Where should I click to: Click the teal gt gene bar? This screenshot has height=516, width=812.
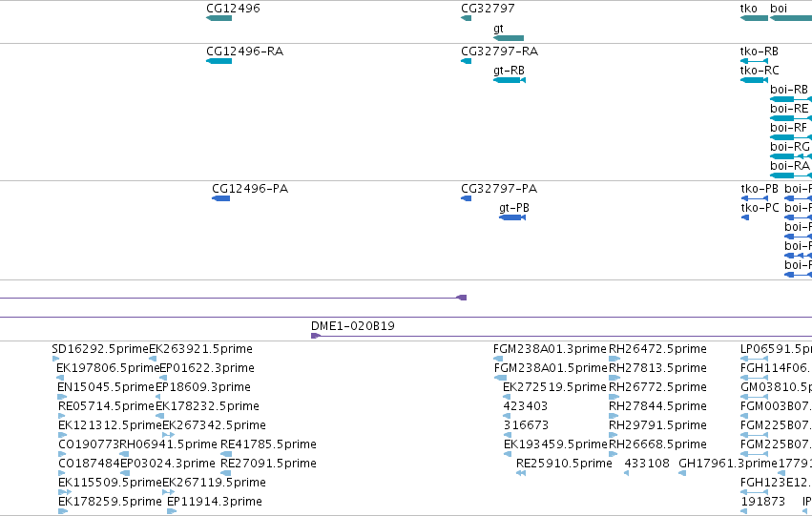[509, 38]
